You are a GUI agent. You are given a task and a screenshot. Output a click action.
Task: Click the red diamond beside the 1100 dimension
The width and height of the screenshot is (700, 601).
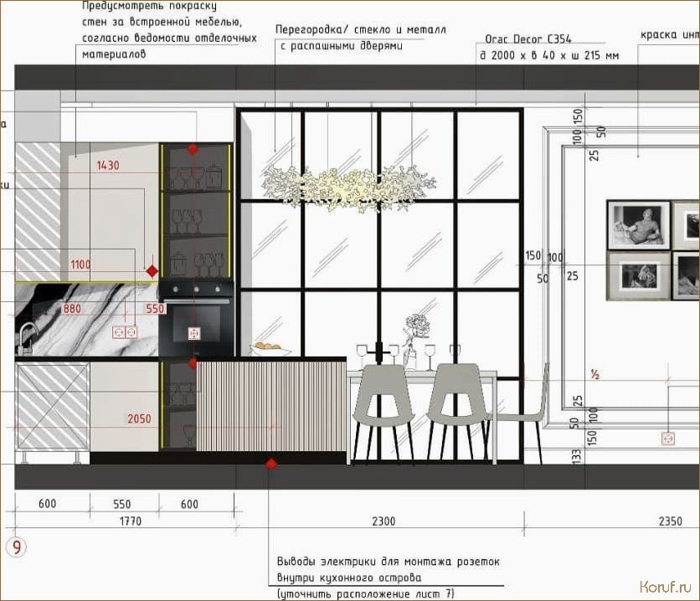pos(152,271)
